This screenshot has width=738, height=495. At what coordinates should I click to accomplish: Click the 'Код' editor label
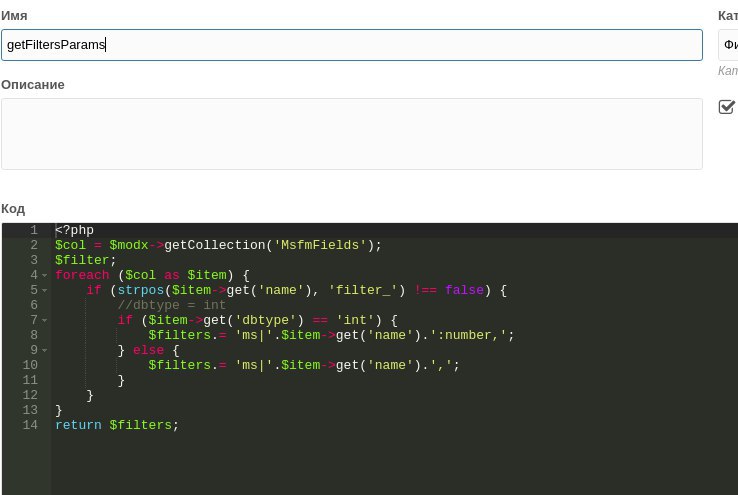coord(13,209)
